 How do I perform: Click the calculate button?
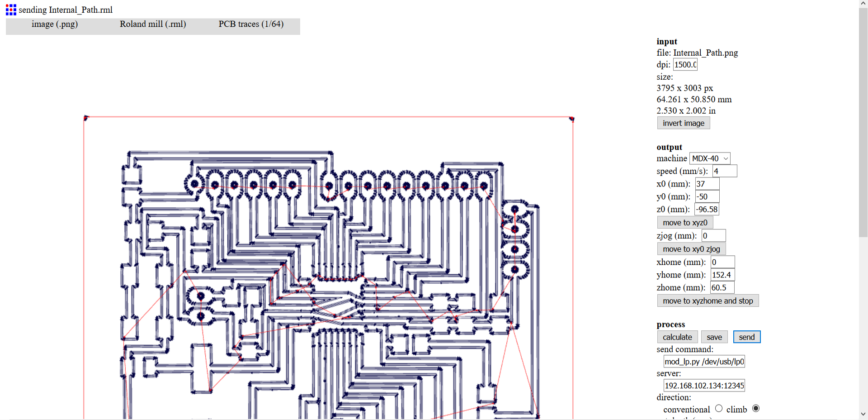click(677, 337)
